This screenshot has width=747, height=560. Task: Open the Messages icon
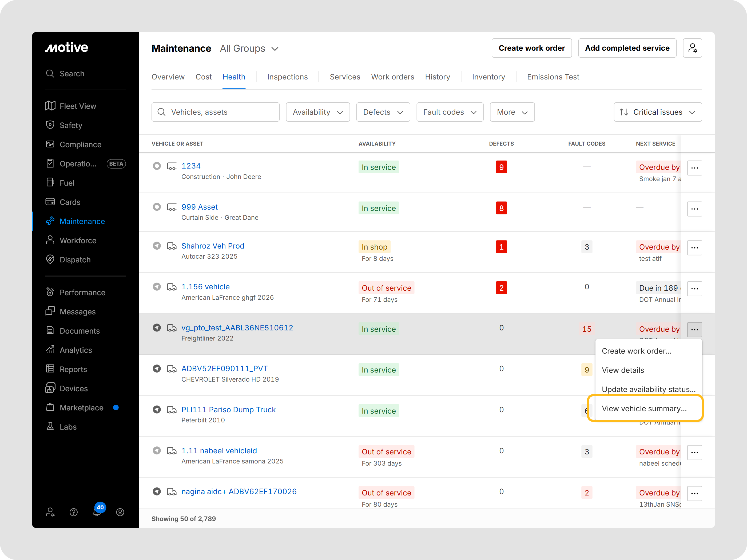(50, 311)
